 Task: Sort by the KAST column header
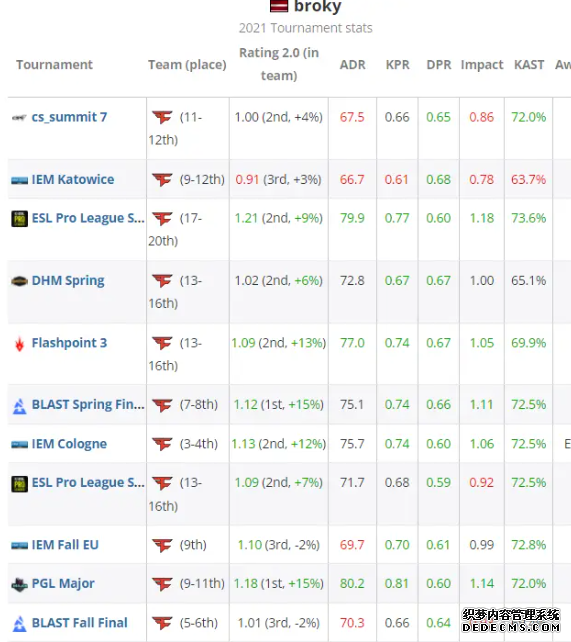529,65
